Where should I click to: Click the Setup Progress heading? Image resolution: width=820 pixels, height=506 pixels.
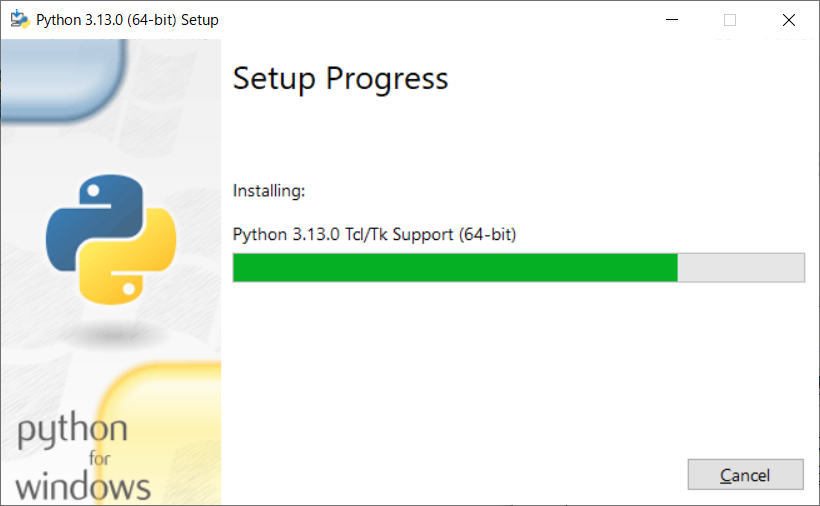340,79
